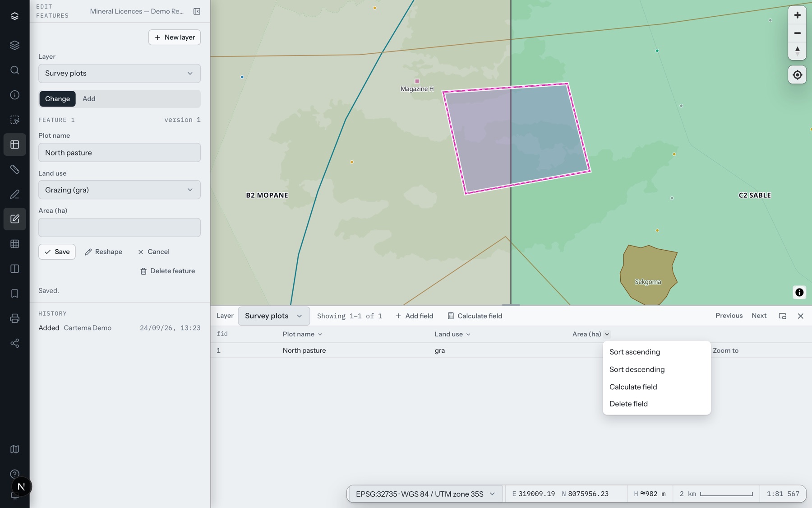
Task: Open Survey plots dropdown in table bar
Action: click(x=273, y=316)
